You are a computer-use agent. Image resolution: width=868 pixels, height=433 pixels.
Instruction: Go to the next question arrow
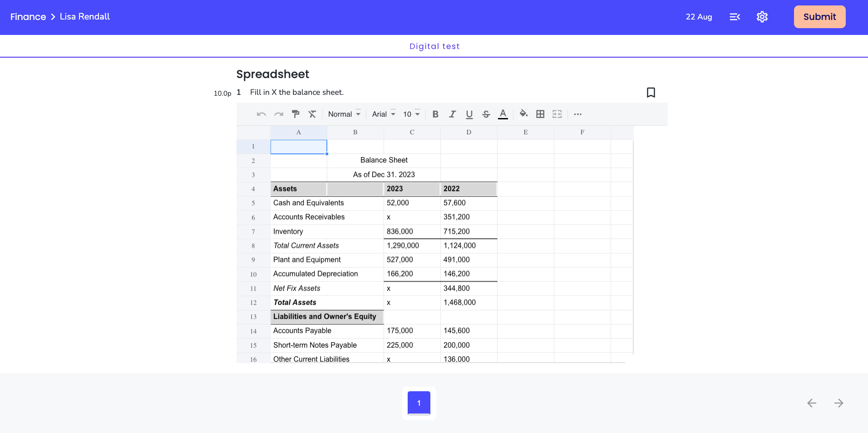tap(838, 403)
